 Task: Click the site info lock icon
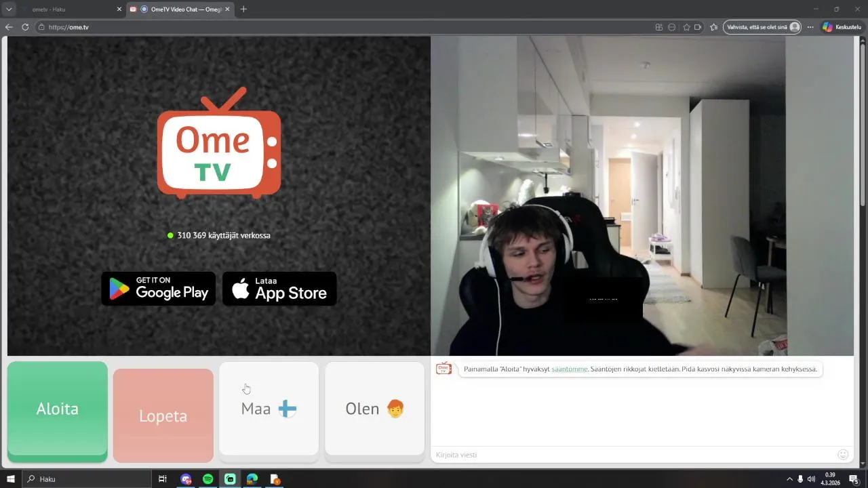[x=41, y=27]
